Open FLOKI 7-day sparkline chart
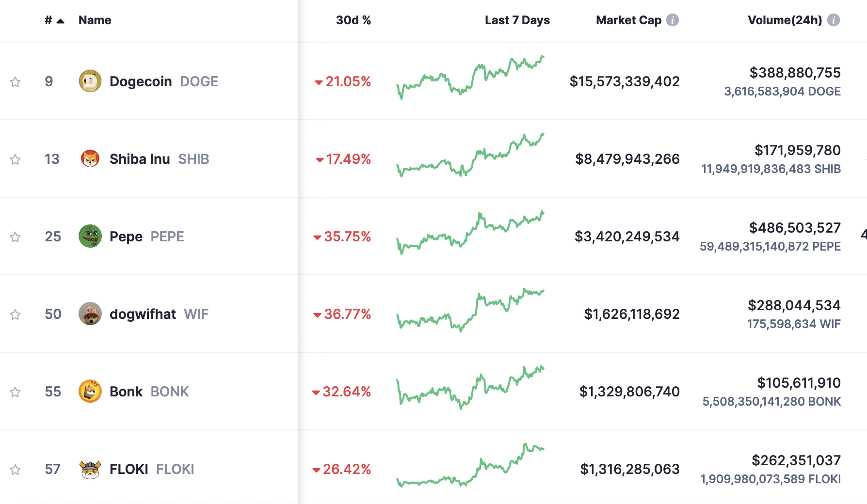The height and width of the screenshot is (504, 867). click(x=470, y=465)
